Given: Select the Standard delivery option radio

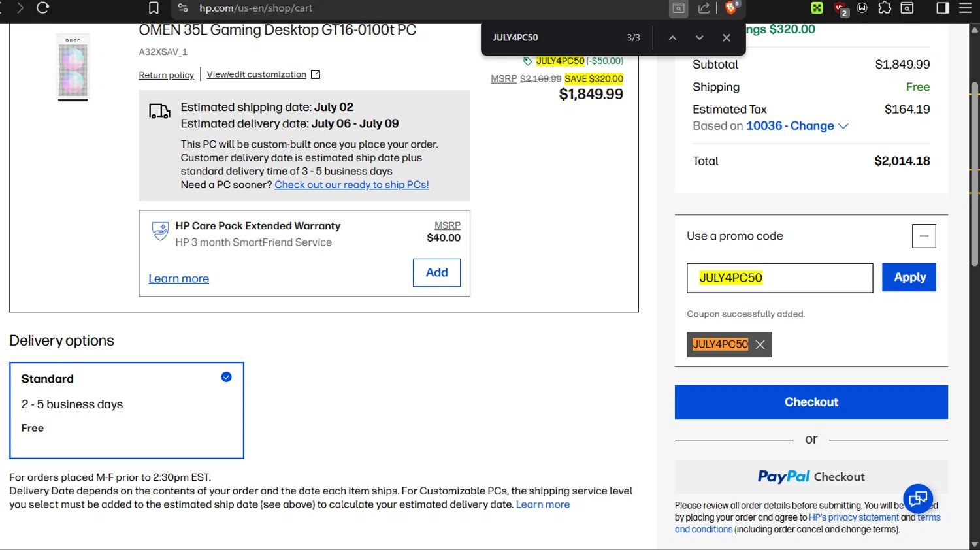Looking at the screenshot, I should (226, 377).
